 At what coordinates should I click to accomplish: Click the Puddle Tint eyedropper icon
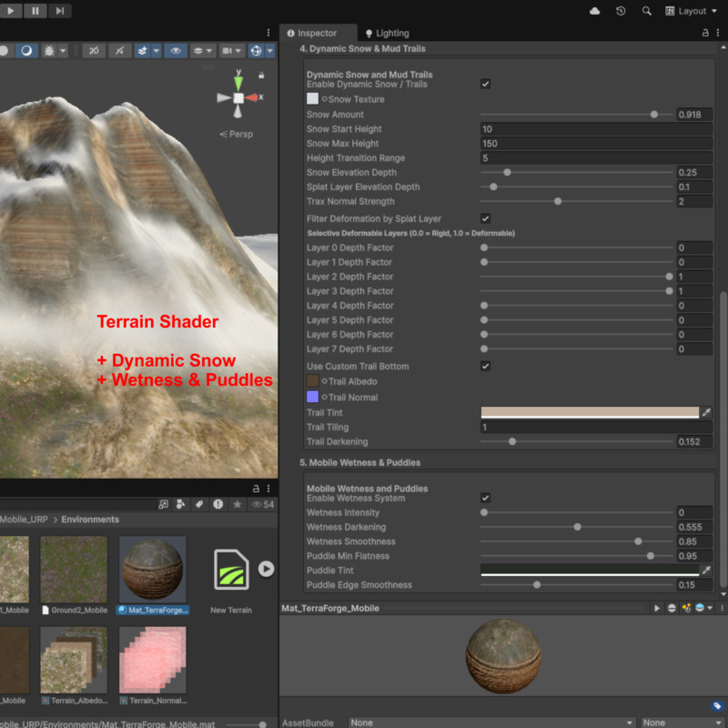(706, 571)
